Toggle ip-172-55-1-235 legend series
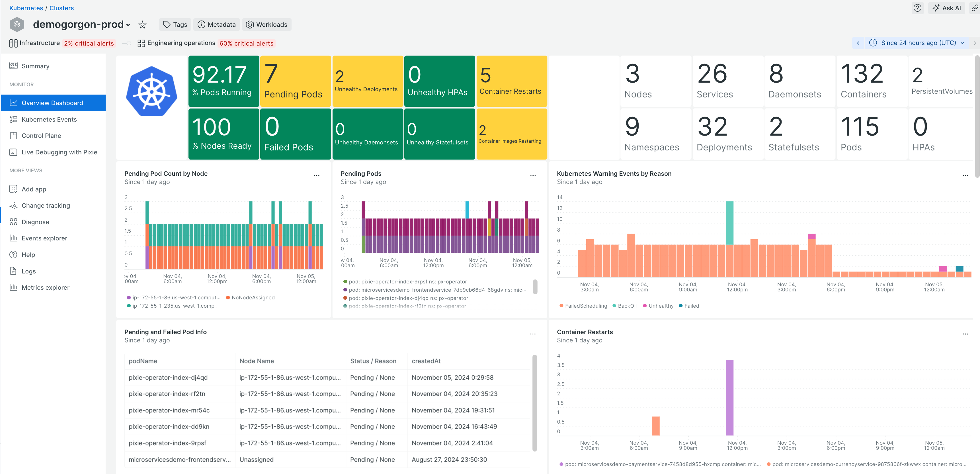Image resolution: width=980 pixels, height=474 pixels. click(173, 306)
